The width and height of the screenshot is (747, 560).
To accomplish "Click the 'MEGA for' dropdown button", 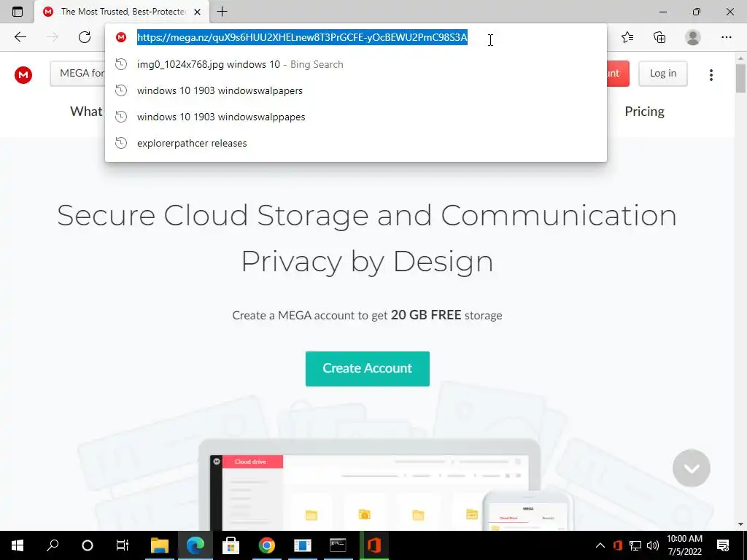I will pyautogui.click(x=77, y=74).
